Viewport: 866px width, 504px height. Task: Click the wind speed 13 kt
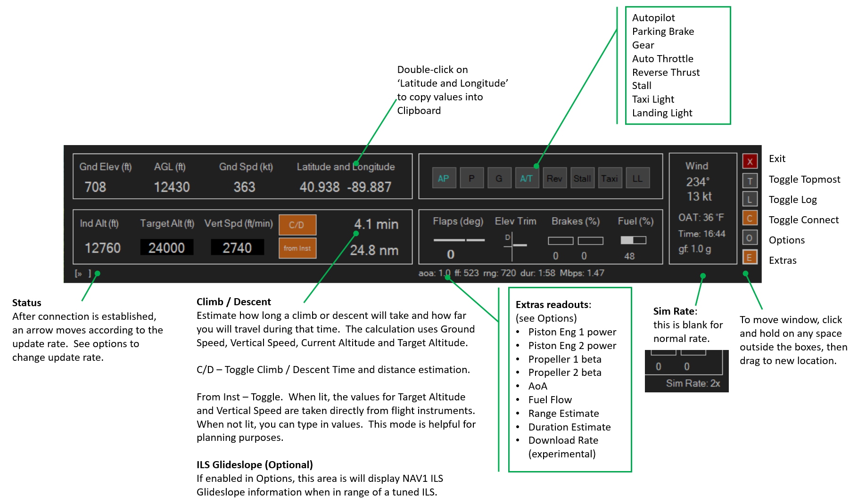(x=699, y=196)
